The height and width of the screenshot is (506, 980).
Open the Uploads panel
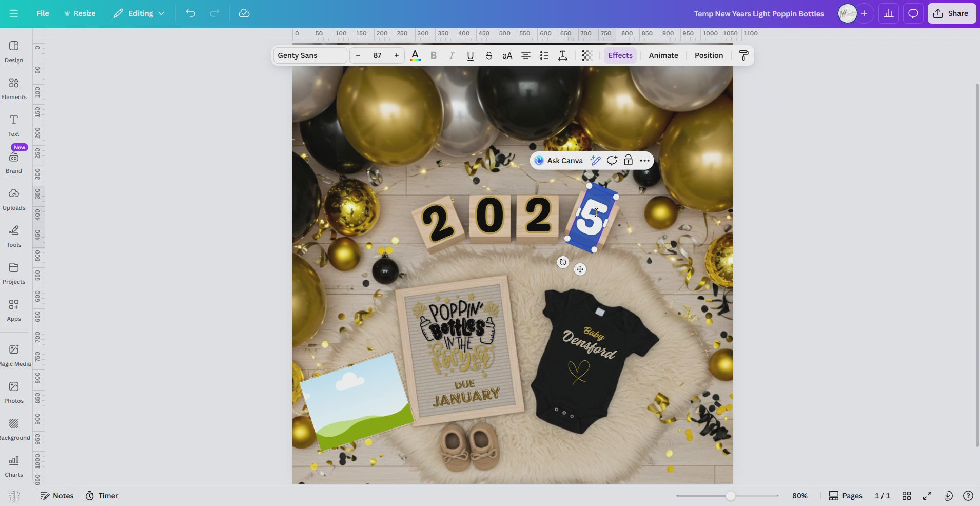pyautogui.click(x=13, y=199)
